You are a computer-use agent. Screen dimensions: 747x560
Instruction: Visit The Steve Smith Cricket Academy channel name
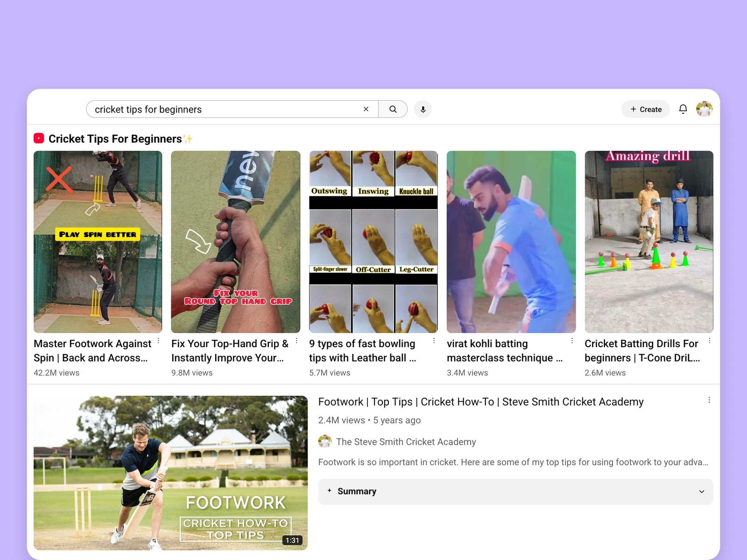coord(406,441)
